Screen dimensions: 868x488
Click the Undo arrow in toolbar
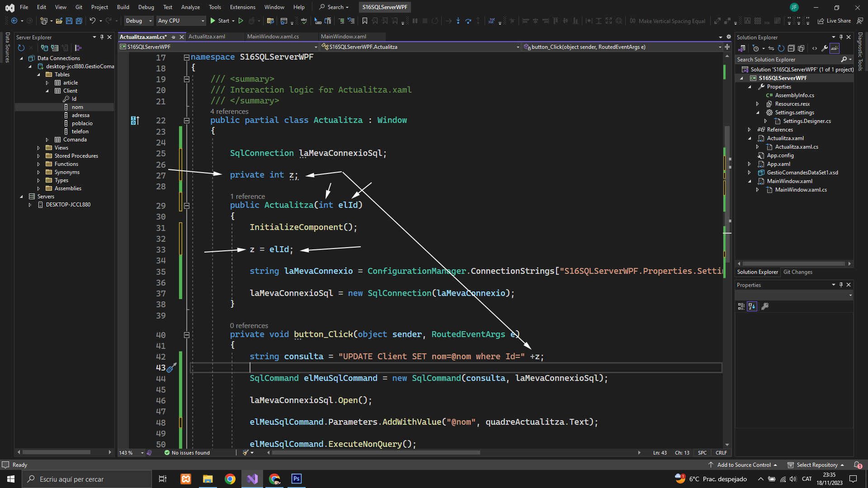point(92,21)
